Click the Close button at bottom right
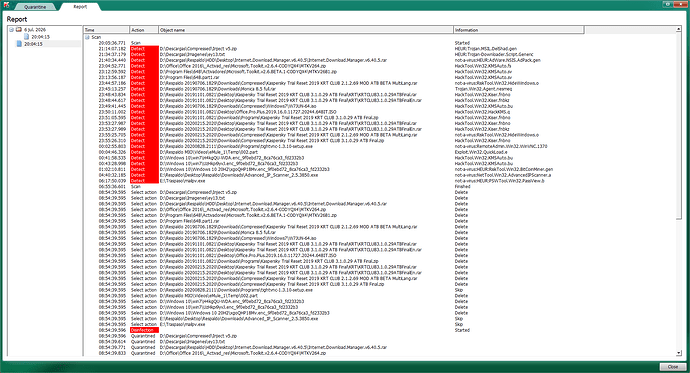The image size is (690, 373). (672, 367)
